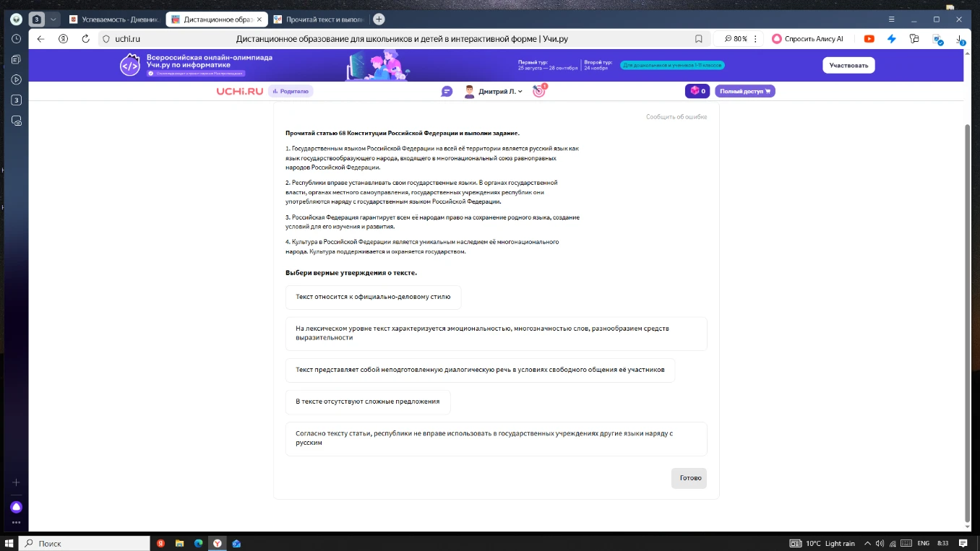The width and height of the screenshot is (980, 551).
Task: Expand the tab group dropdown chevron
Action: [53, 19]
